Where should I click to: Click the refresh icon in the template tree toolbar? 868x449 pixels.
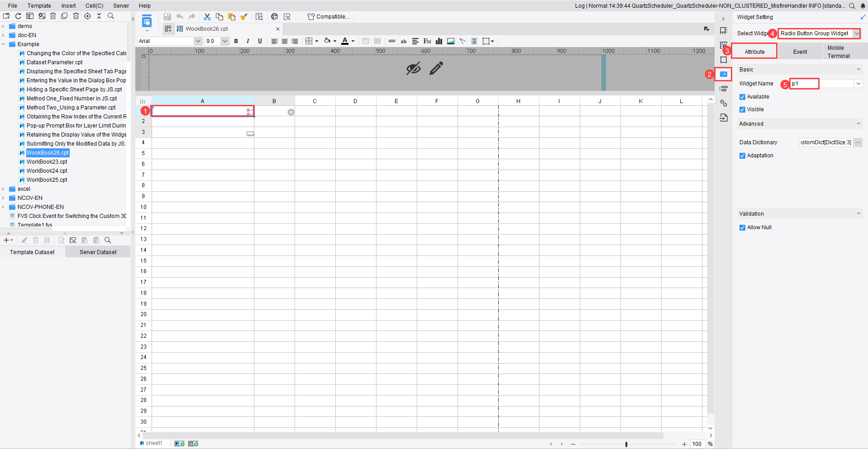pos(18,16)
